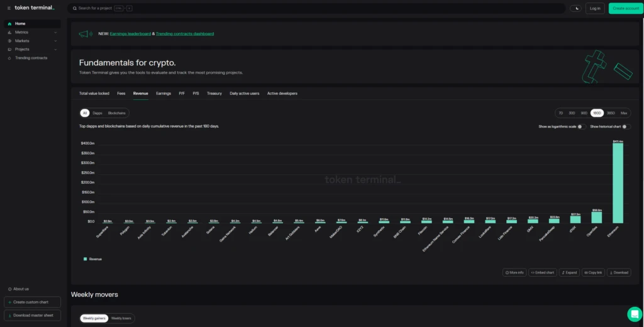Expand the chart to fullscreen
The image size is (644, 327).
[569, 272]
